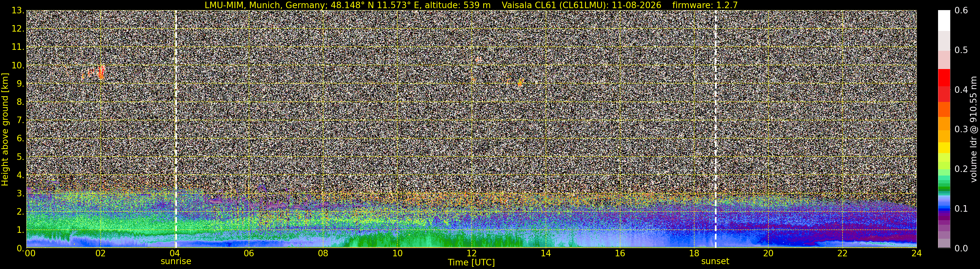
Task: Click the 'sunset' label below the time axis
Action: click(x=715, y=262)
